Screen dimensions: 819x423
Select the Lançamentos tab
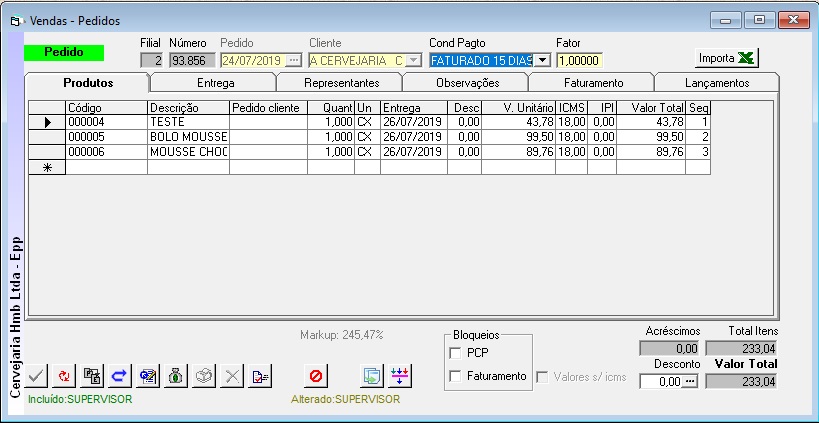717,83
